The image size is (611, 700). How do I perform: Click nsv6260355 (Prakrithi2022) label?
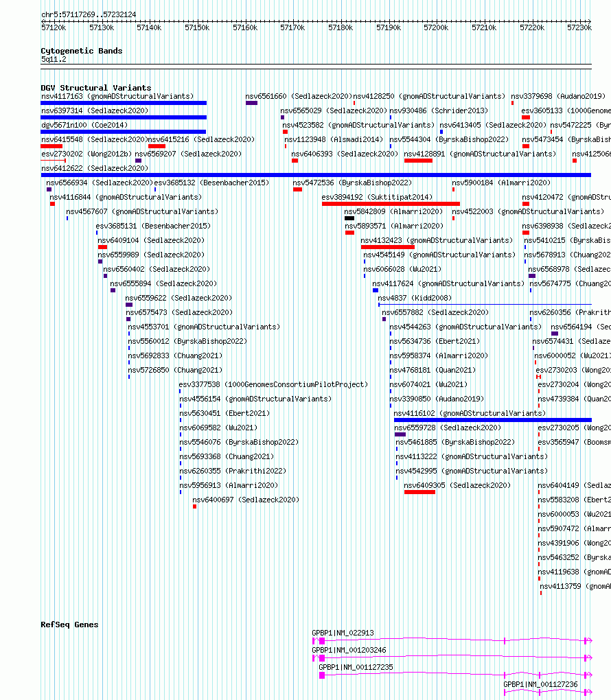233,471
